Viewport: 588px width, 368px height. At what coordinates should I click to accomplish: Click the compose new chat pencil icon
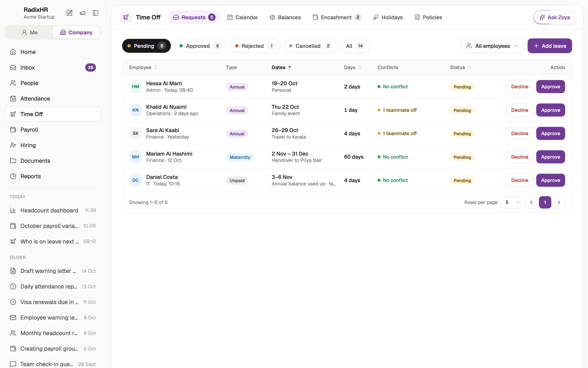point(69,13)
